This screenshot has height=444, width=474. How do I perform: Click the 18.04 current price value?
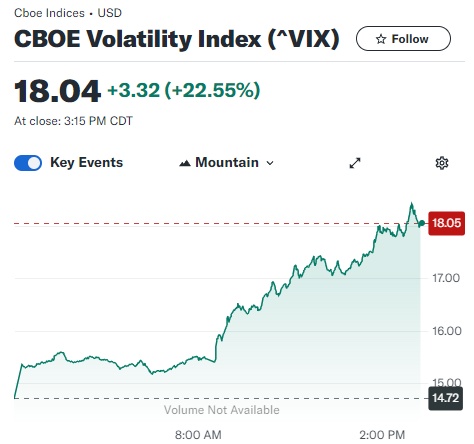pyautogui.click(x=57, y=91)
